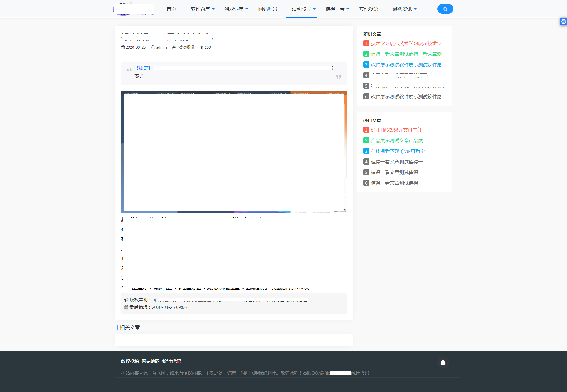
Task: Go to 首页 in navigation bar
Action: [x=171, y=9]
